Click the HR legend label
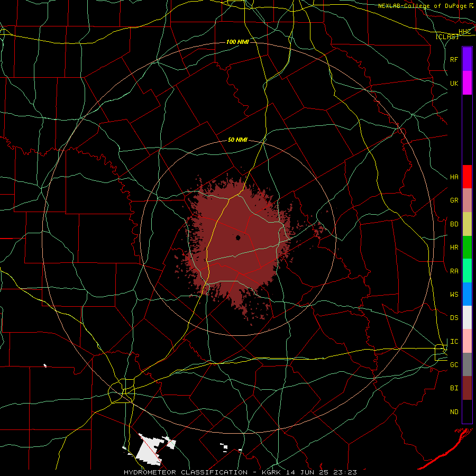Screen dimensions: 476x476 [x=454, y=248]
